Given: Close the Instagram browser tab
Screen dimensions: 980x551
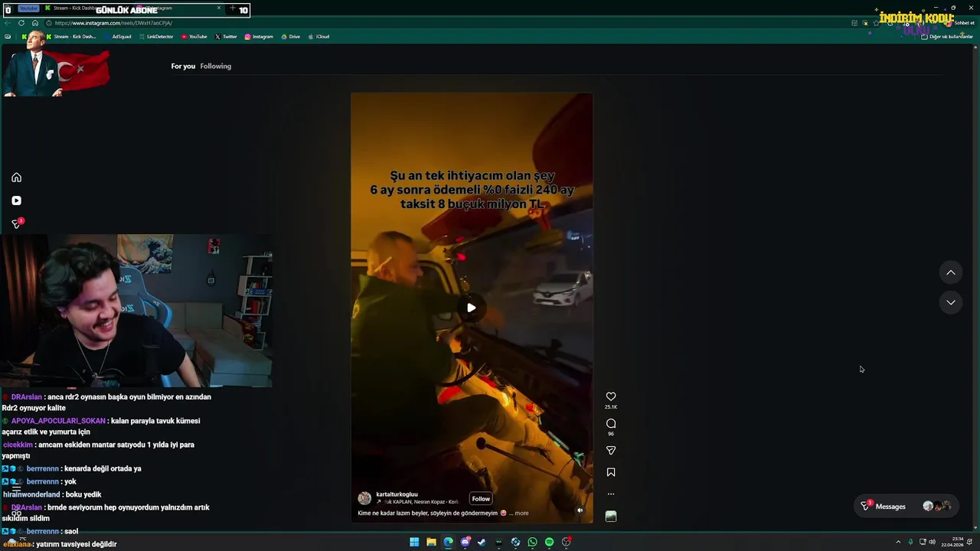Looking at the screenshot, I should 219,8.
